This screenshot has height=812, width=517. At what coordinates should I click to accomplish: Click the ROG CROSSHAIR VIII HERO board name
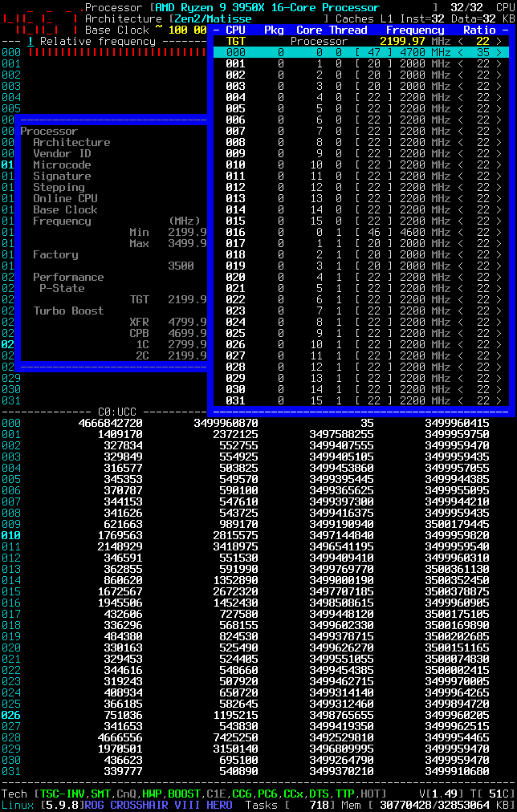tap(158, 806)
